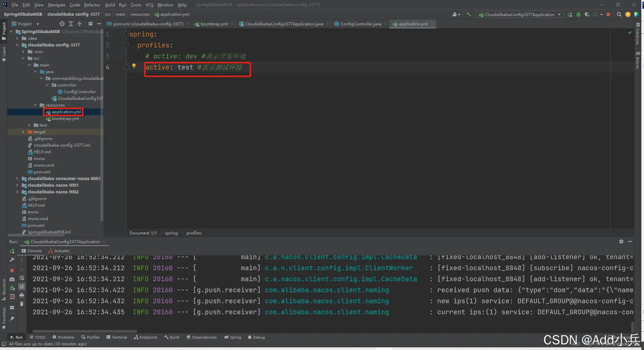This screenshot has width=644, height=350.
Task: Open the Refactor menu
Action: (x=92, y=5)
